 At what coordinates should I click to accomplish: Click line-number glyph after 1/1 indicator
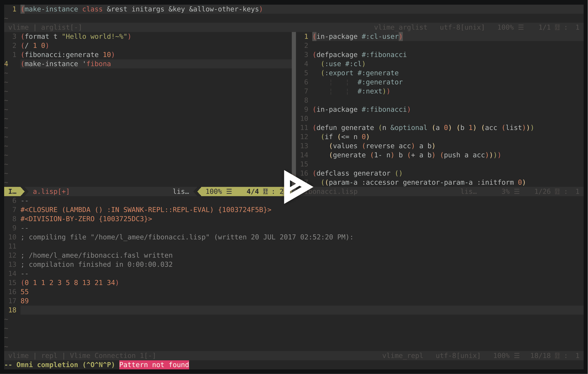click(557, 27)
